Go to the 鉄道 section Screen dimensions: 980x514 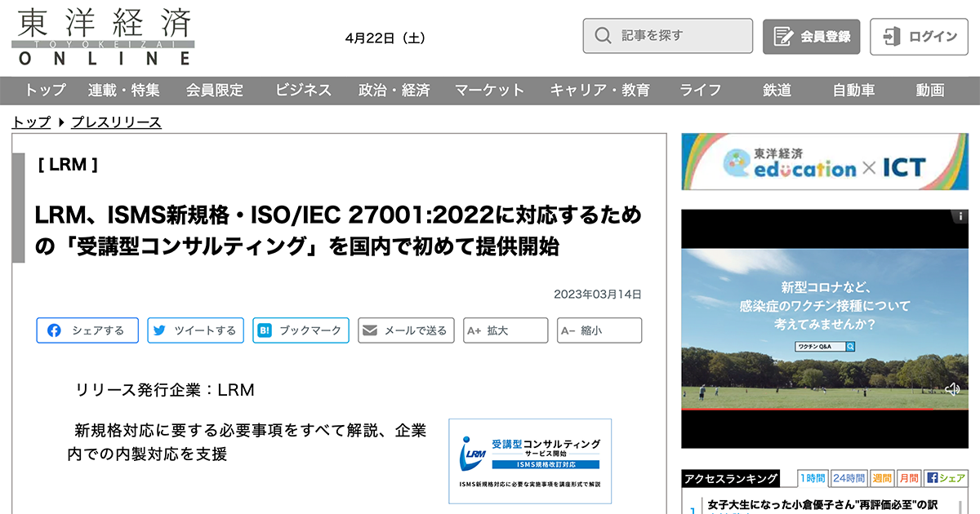pos(777,91)
